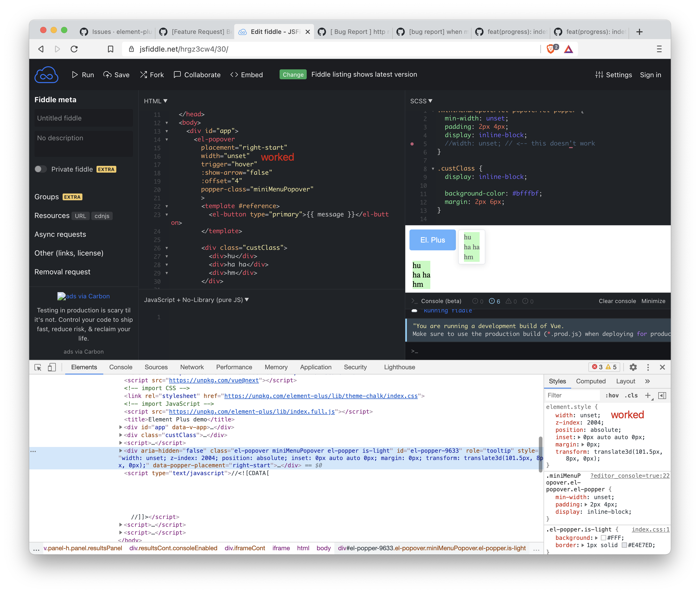This screenshot has width=700, height=593.
Task: Switch to the Network tab in DevTools
Action: click(192, 367)
